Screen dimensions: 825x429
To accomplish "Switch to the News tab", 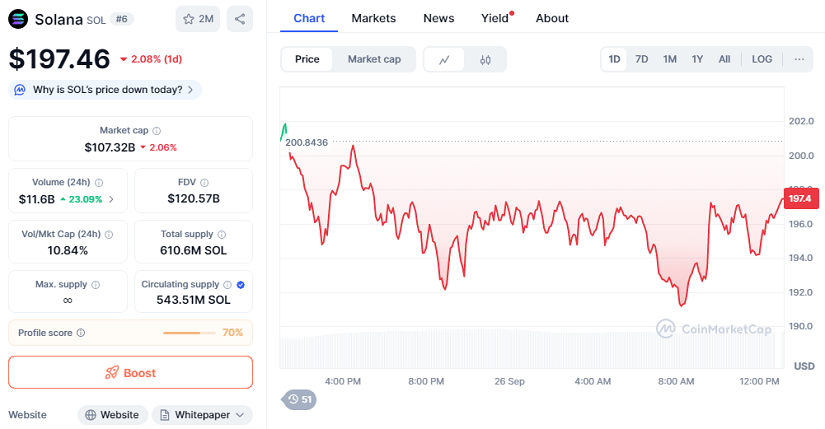I will point(438,18).
